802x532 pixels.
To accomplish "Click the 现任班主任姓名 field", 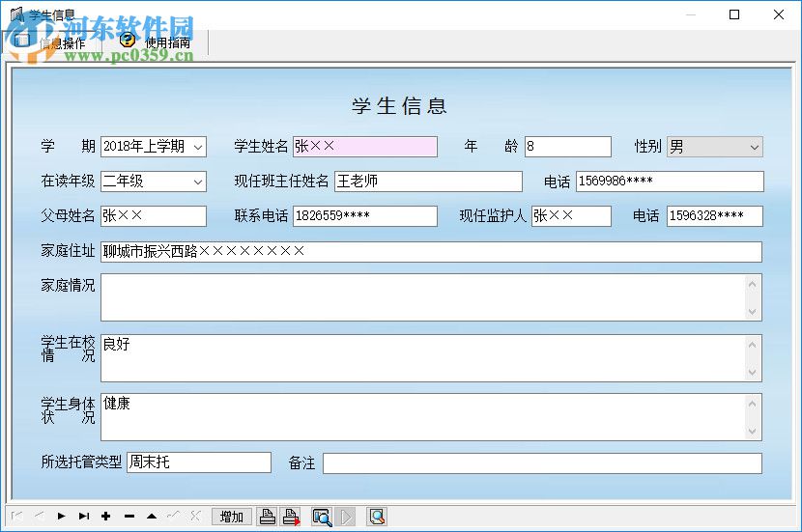I will pos(429,182).
